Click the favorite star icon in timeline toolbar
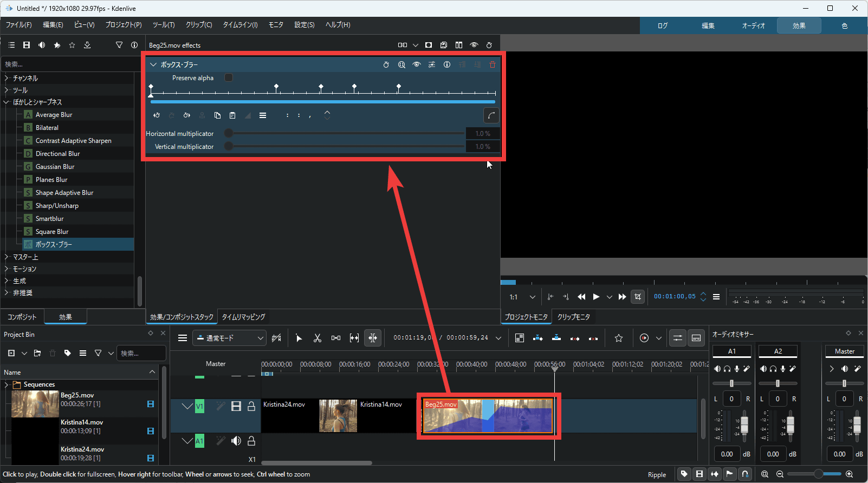The height and width of the screenshot is (483, 868). 619,338
